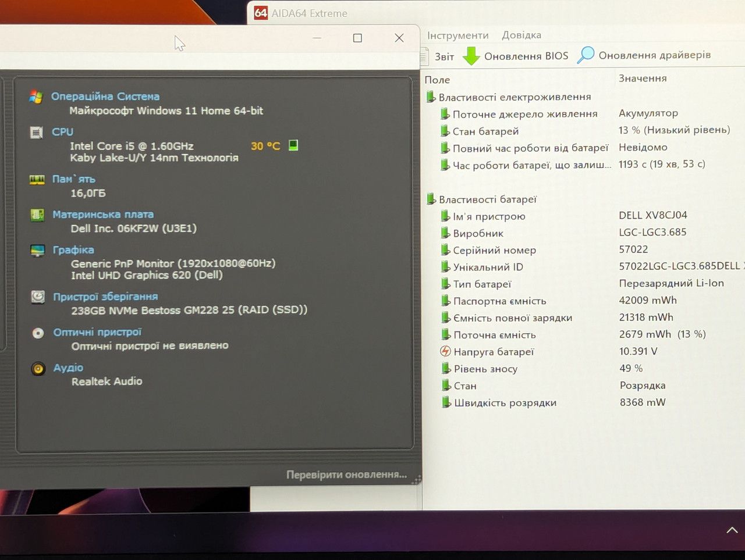Click the Значення column header
This screenshot has width=745, height=560.
[643, 79]
